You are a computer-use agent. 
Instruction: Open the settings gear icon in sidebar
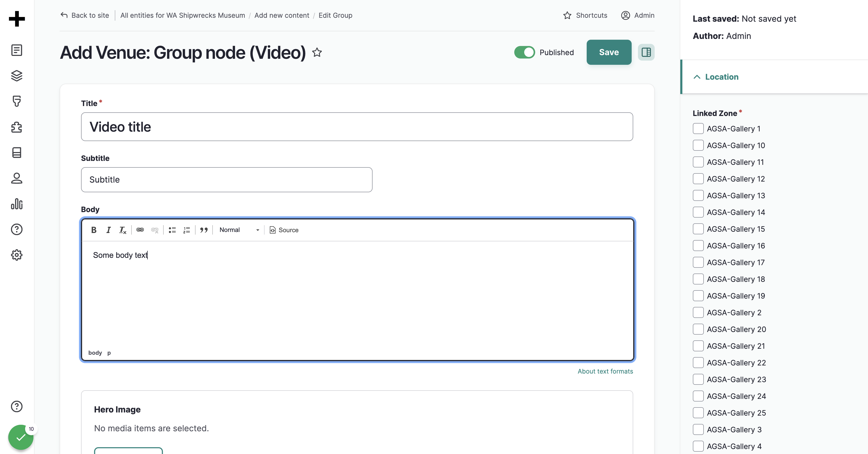pyautogui.click(x=17, y=255)
